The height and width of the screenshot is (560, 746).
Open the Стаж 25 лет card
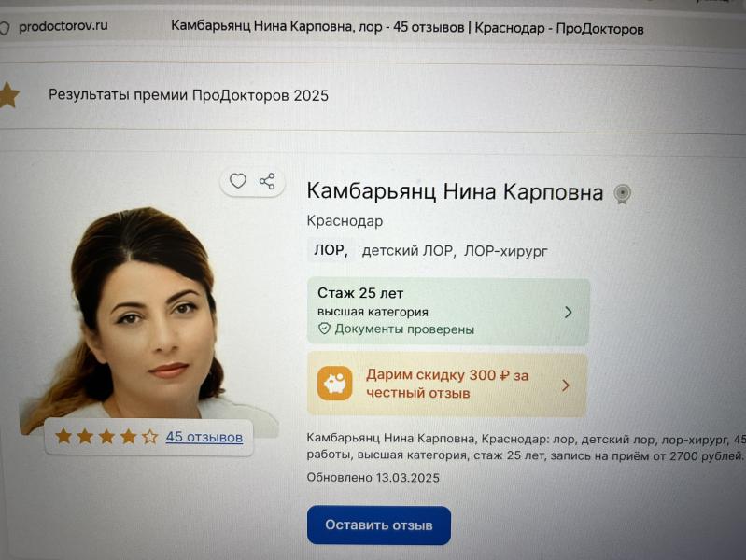click(448, 311)
